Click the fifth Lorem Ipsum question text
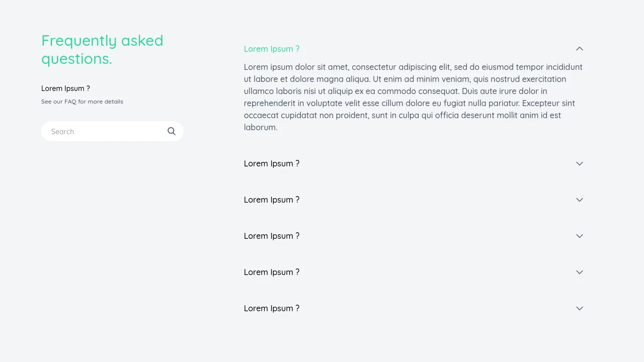The image size is (644, 362). 272,272
